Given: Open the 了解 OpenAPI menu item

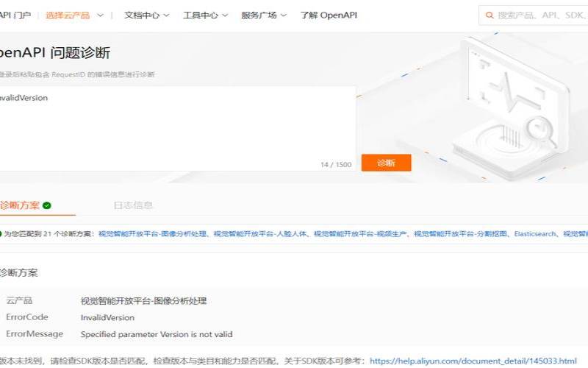Looking at the screenshot, I should click(x=329, y=15).
